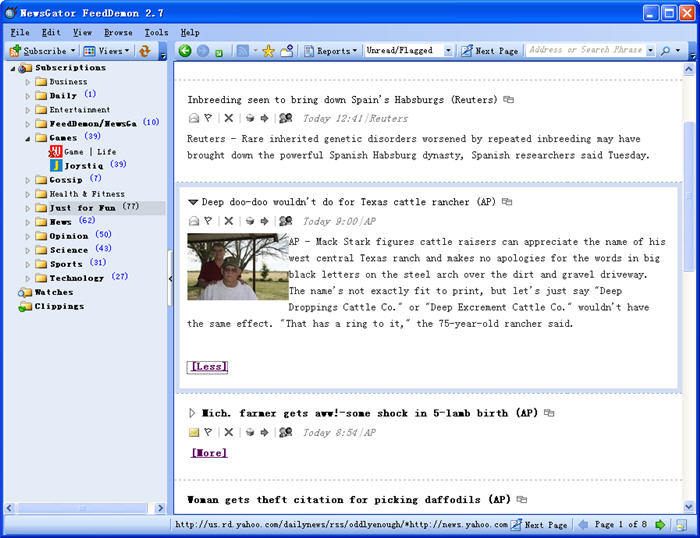
Task: Toggle unread yellow envelope on Mich. farmer article
Action: [194, 432]
